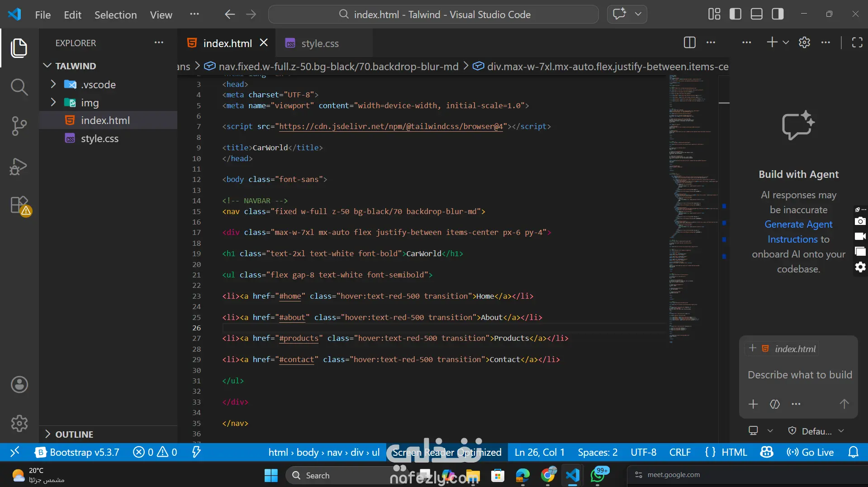Open Windows Start menu
Screen dimensions: 868x487
tap(271, 475)
